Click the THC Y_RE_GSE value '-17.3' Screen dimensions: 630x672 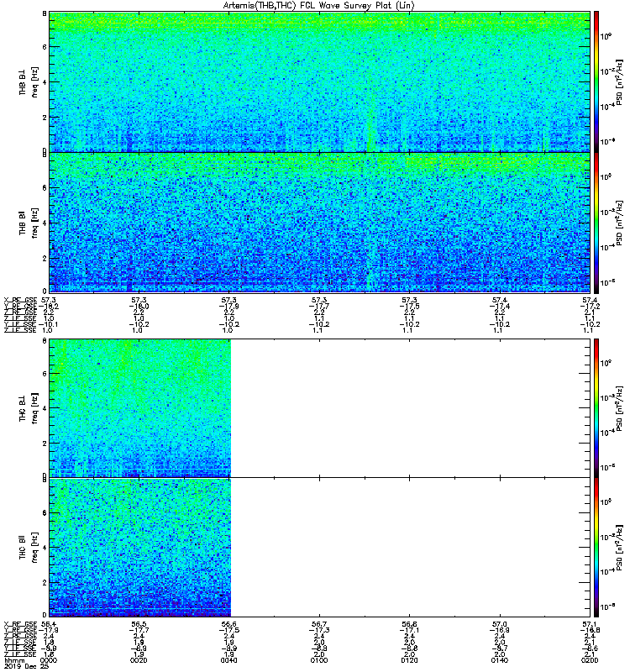point(319,630)
